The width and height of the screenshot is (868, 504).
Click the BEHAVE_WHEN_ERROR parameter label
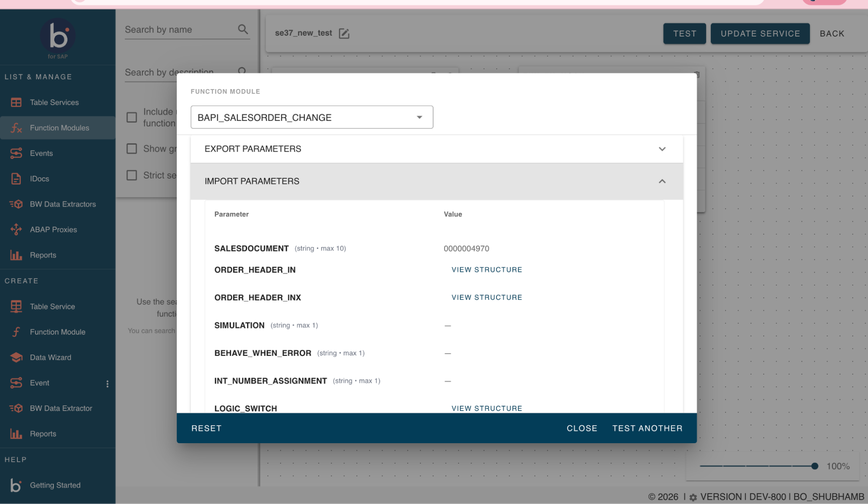[x=263, y=353]
